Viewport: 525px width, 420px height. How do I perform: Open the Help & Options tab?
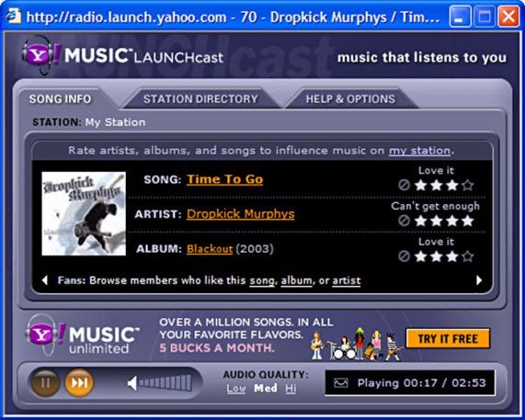350,99
